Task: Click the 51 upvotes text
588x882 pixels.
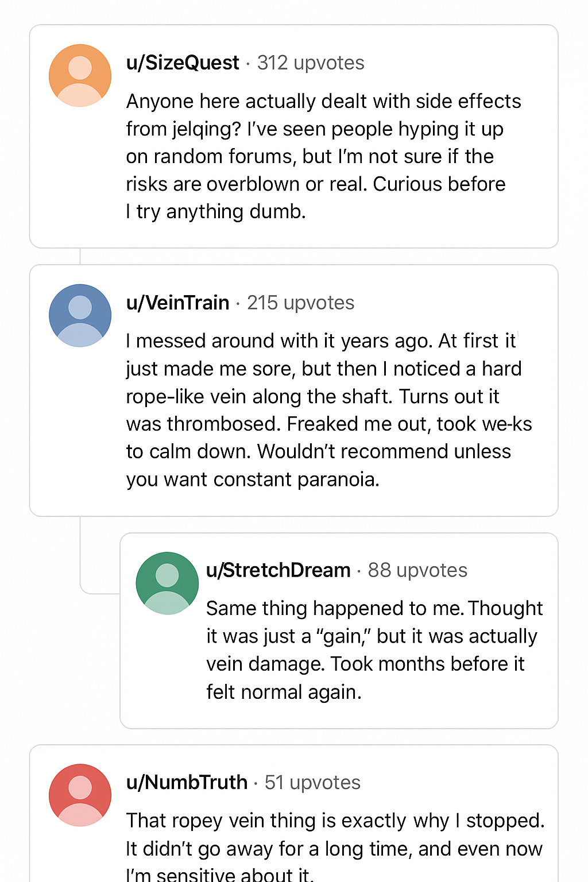Action: (x=312, y=782)
